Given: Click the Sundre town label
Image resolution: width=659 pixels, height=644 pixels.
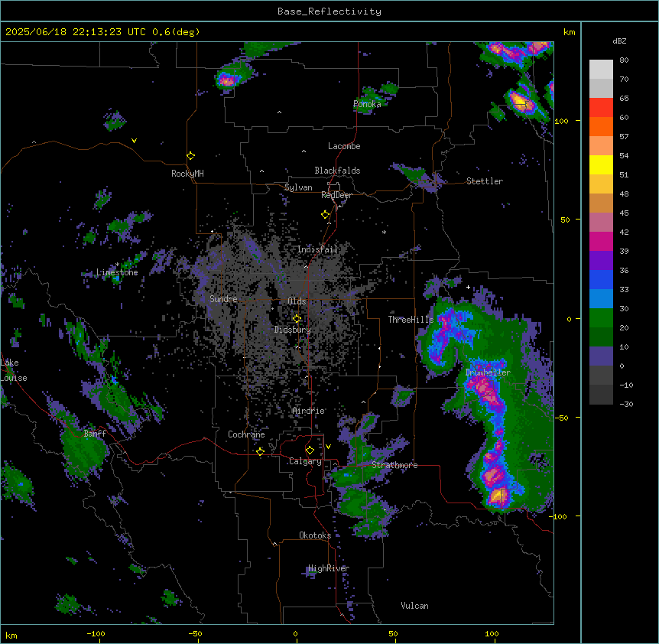Looking at the screenshot, I should 223,299.
